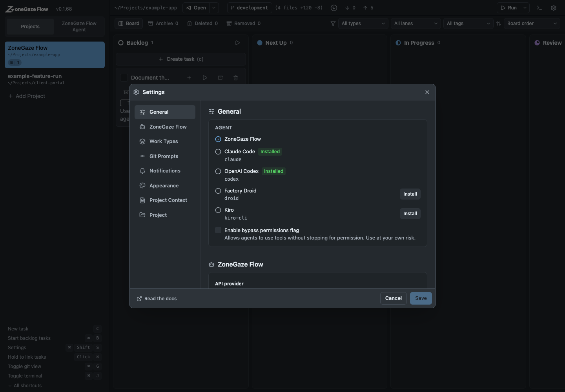Viewport: 565px width, 392px height.
Task: Select the ZoneGaze Flow project
Action: (x=55, y=55)
